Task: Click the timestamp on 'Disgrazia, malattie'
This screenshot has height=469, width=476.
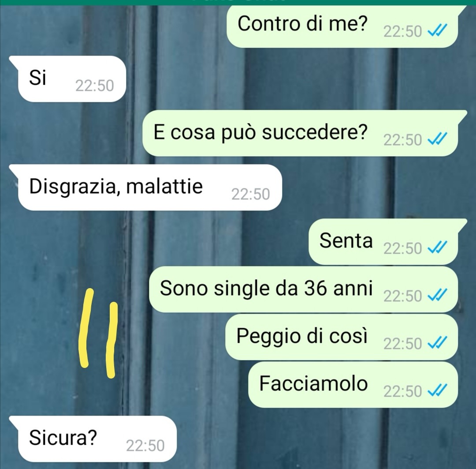Action: 250,194
